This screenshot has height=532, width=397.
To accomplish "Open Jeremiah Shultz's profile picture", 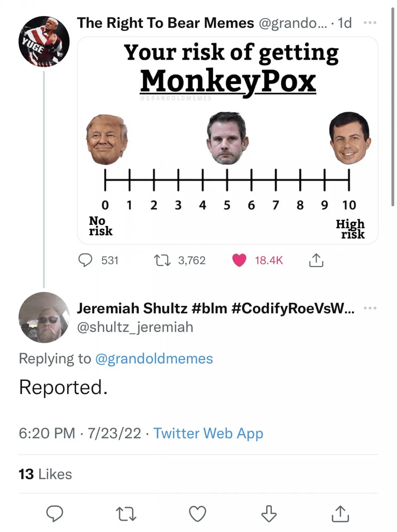I will 44,317.
